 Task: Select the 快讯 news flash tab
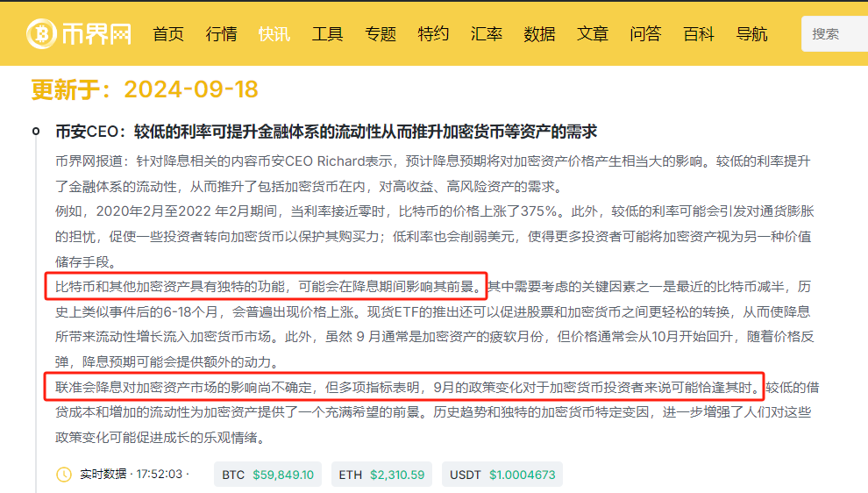coord(274,34)
